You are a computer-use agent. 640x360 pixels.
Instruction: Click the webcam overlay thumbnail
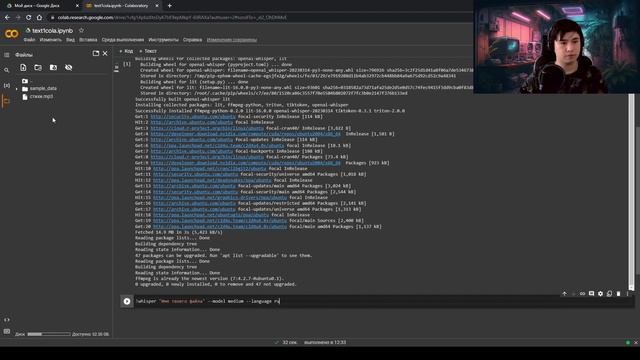pos(556,47)
